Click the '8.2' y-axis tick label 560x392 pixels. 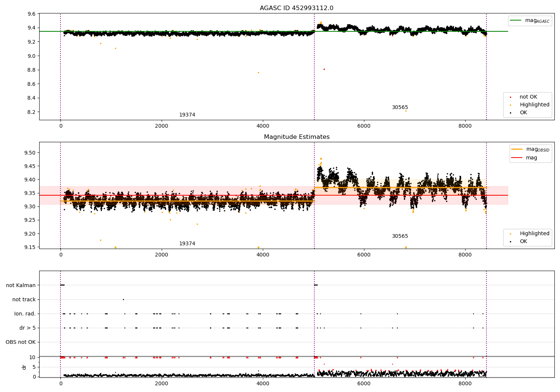(x=31, y=112)
